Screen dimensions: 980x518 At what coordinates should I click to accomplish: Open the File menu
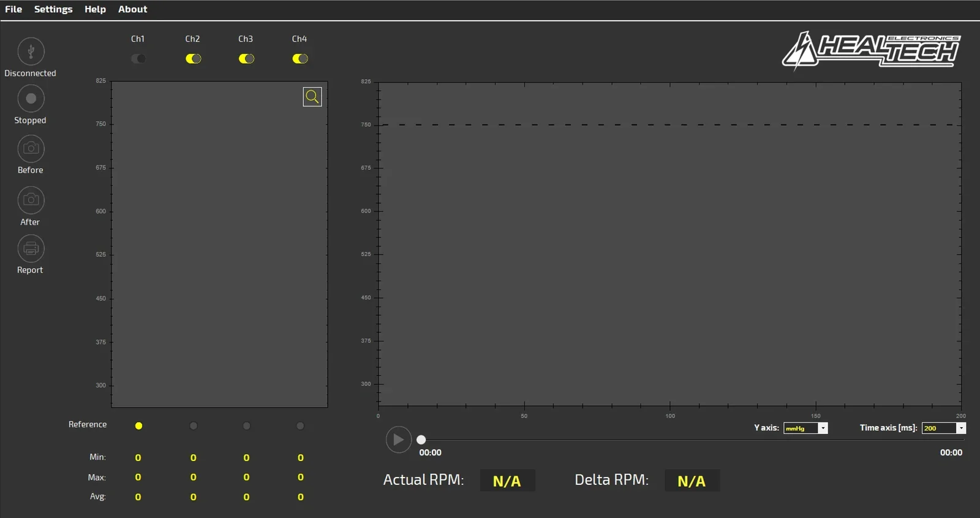point(13,9)
